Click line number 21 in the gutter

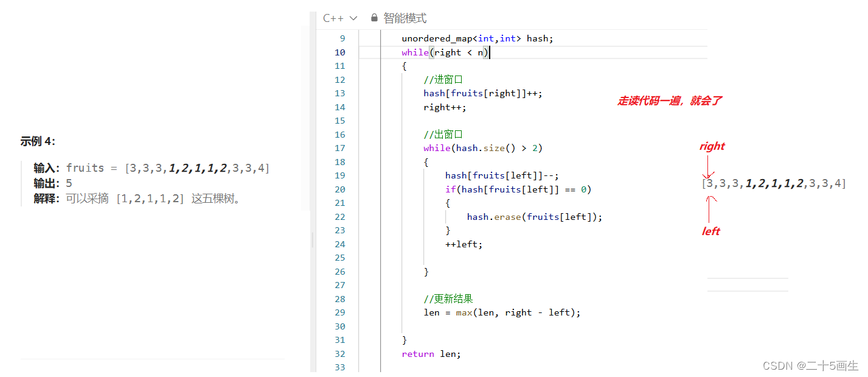(340, 203)
